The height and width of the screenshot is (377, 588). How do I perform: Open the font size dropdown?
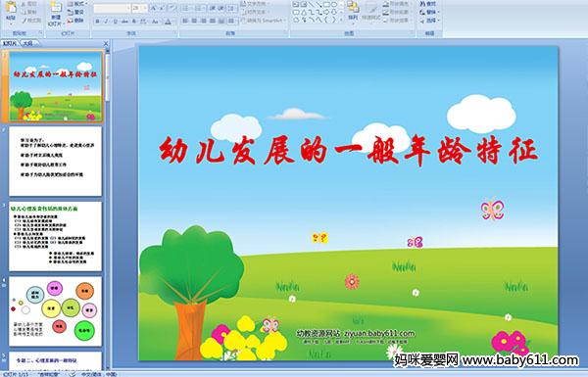(145, 8)
